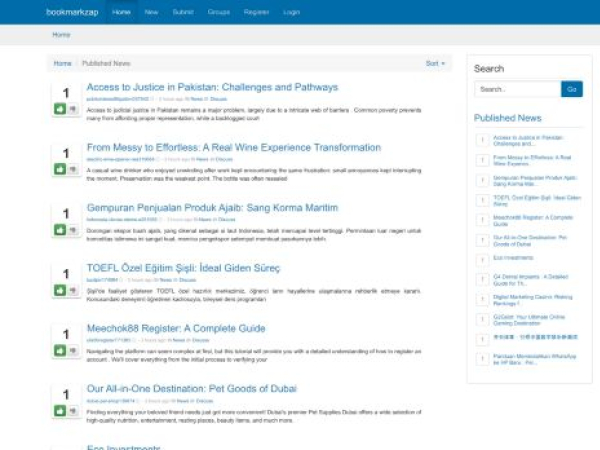Click vote count of Access to Justice story
The width and height of the screenshot is (600, 450).
[66, 93]
